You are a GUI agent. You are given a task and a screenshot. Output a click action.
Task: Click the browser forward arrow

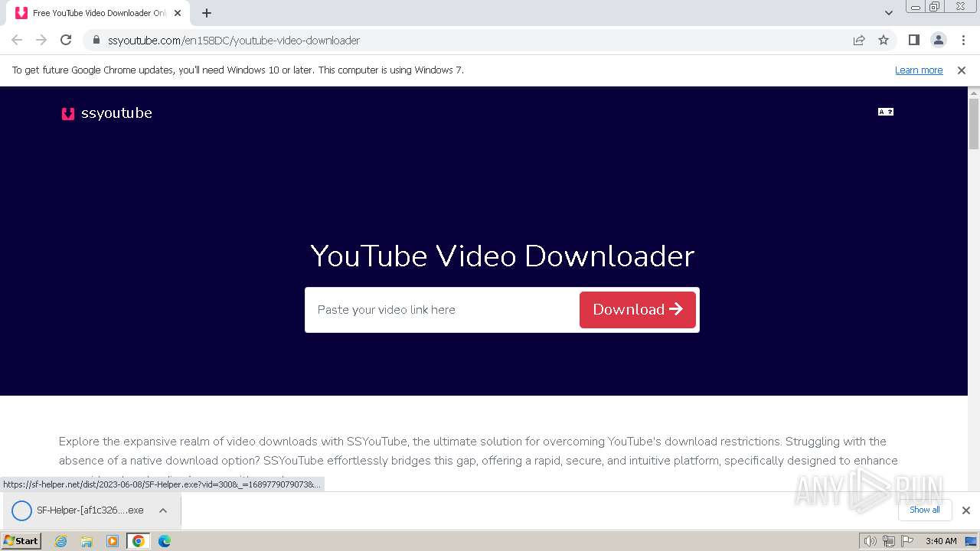tap(41, 40)
